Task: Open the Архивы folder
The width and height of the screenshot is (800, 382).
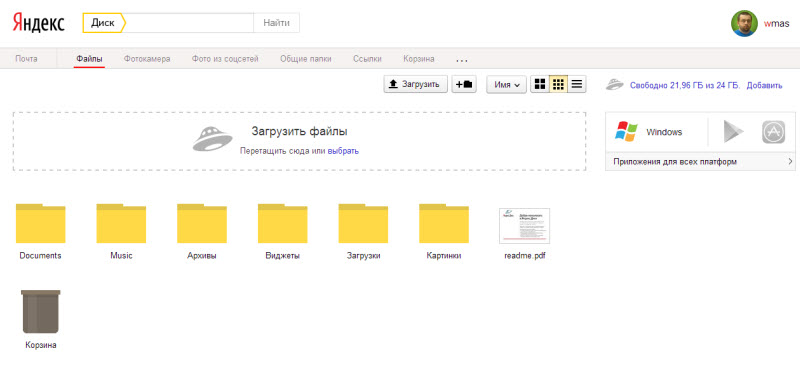Action: [x=202, y=223]
